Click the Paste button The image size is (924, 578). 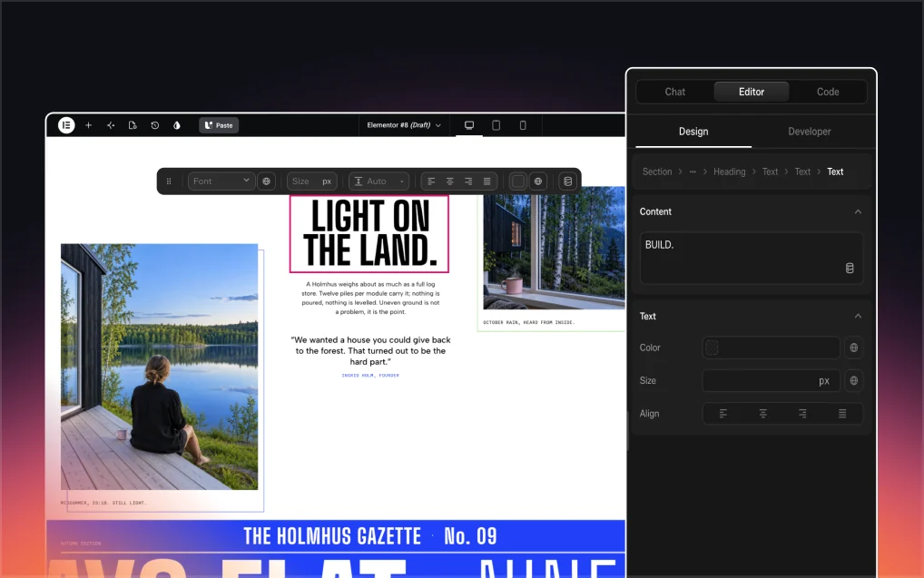click(x=219, y=125)
